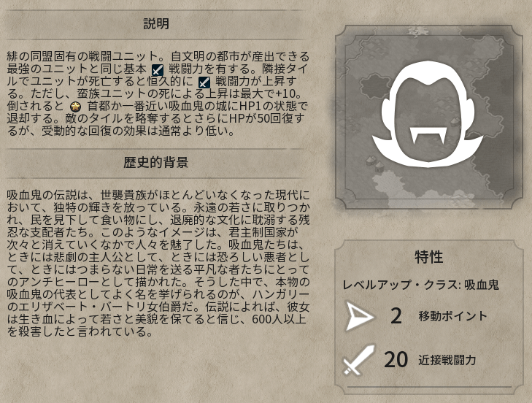532x403 pixels.
Task: Click the history paragraph starting 吸血鬼の伝説は
Action: (x=158, y=263)
